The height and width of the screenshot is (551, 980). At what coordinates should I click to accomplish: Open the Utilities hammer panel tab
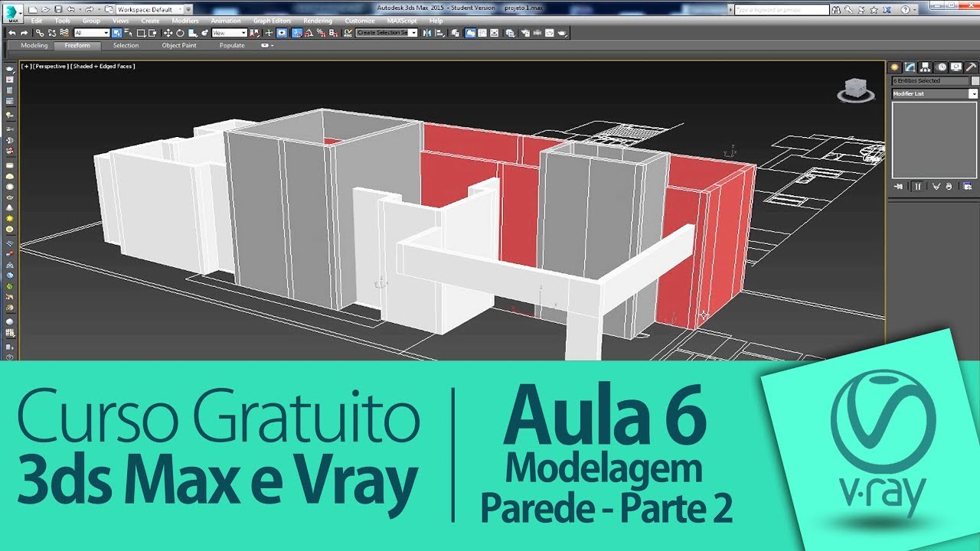[971, 67]
